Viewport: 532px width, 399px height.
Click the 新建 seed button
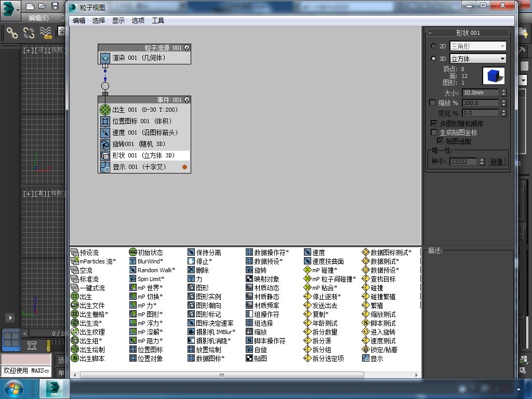(x=496, y=162)
